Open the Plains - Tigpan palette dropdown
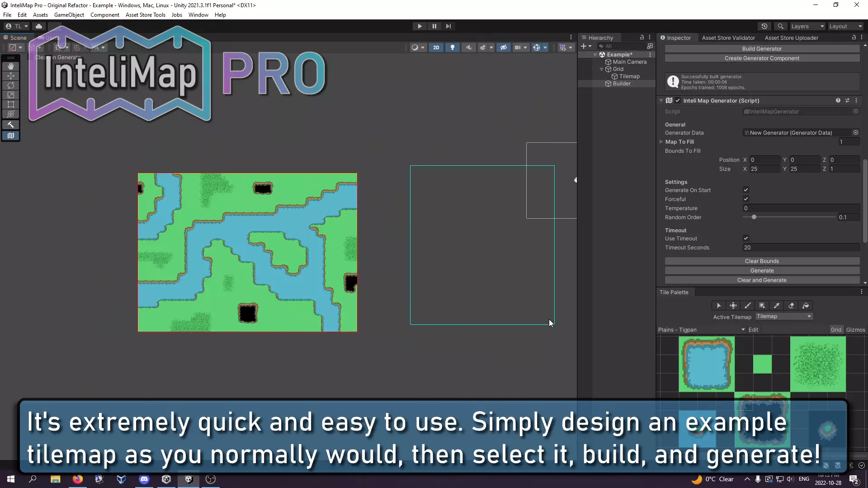Viewport: 868px width, 488px height. click(701, 330)
